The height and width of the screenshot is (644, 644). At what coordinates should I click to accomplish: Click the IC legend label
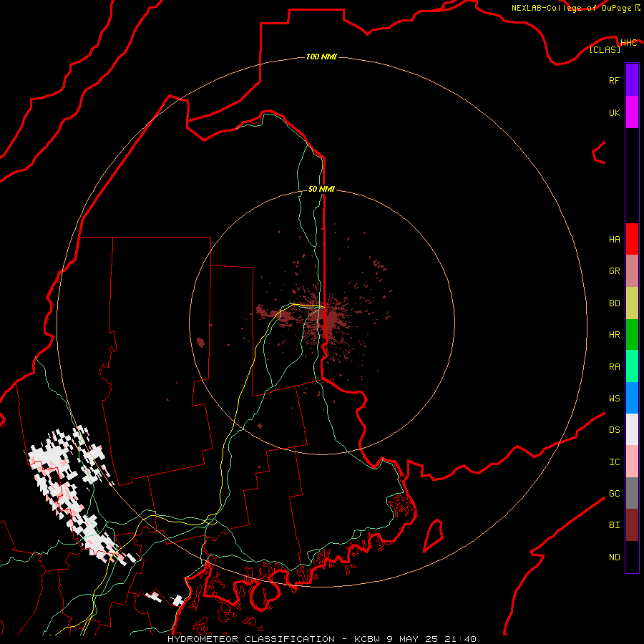point(614,462)
